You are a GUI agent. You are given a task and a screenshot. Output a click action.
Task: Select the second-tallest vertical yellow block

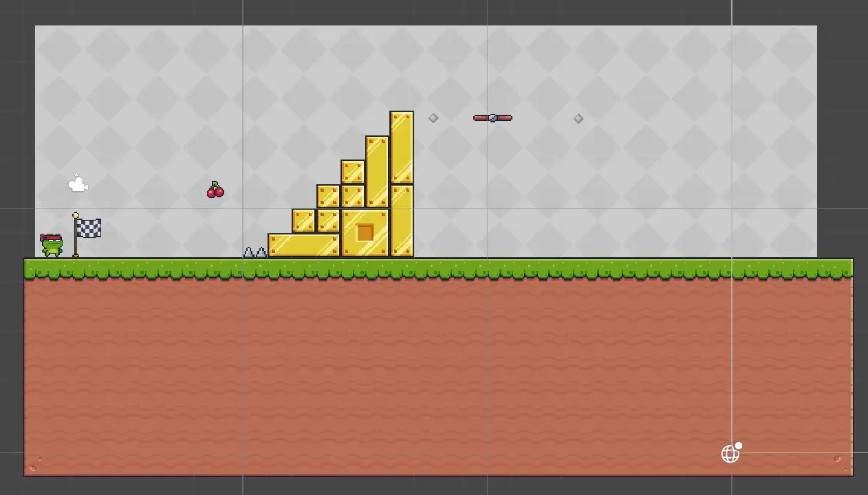(377, 171)
